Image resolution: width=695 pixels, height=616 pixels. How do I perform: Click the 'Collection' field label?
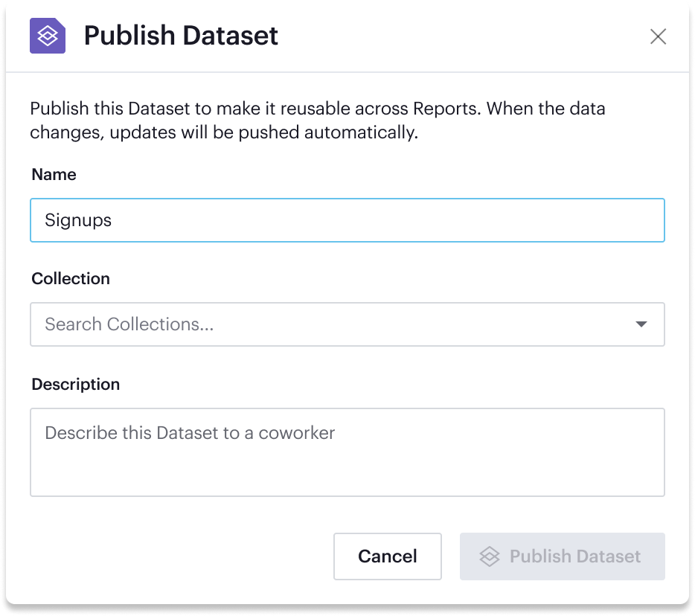pos(71,279)
